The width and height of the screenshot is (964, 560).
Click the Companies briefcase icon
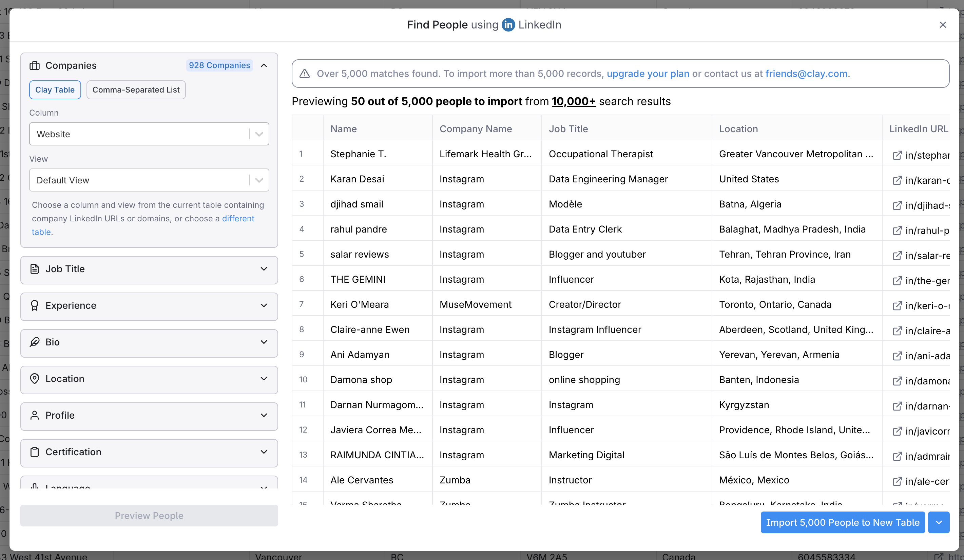35,65
